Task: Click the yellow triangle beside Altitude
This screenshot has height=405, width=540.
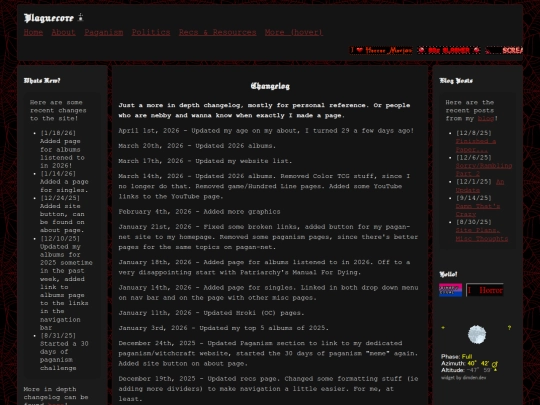Action: (x=496, y=370)
